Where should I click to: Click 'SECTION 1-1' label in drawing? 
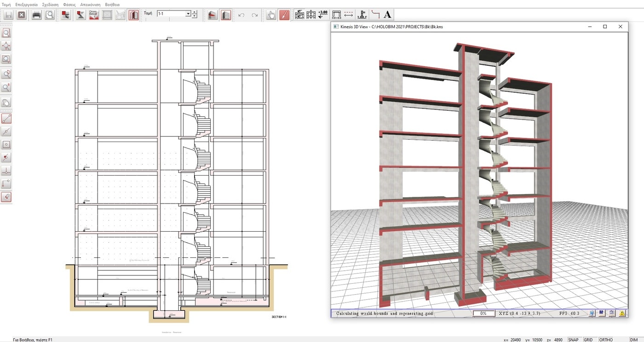(x=279, y=317)
